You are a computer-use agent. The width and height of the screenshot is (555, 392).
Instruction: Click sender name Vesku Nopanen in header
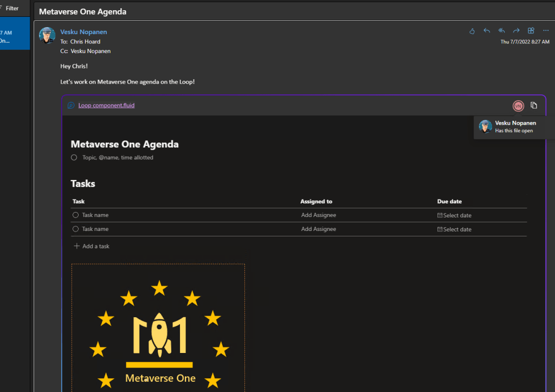click(x=83, y=32)
